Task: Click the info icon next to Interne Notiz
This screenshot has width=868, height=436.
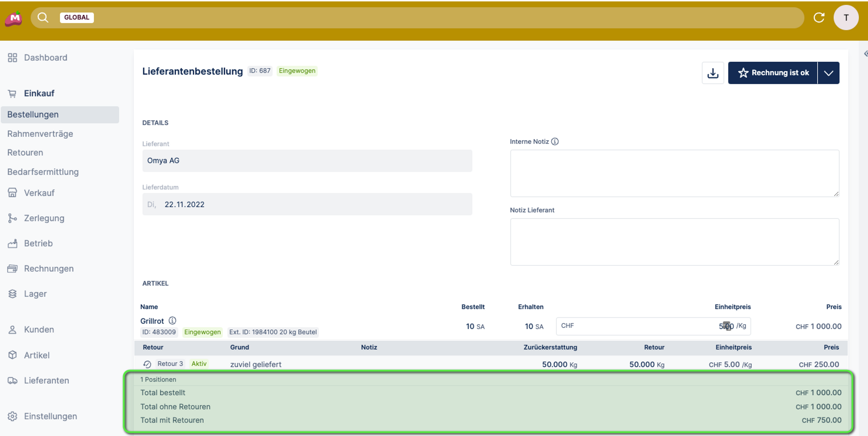Action: click(555, 142)
